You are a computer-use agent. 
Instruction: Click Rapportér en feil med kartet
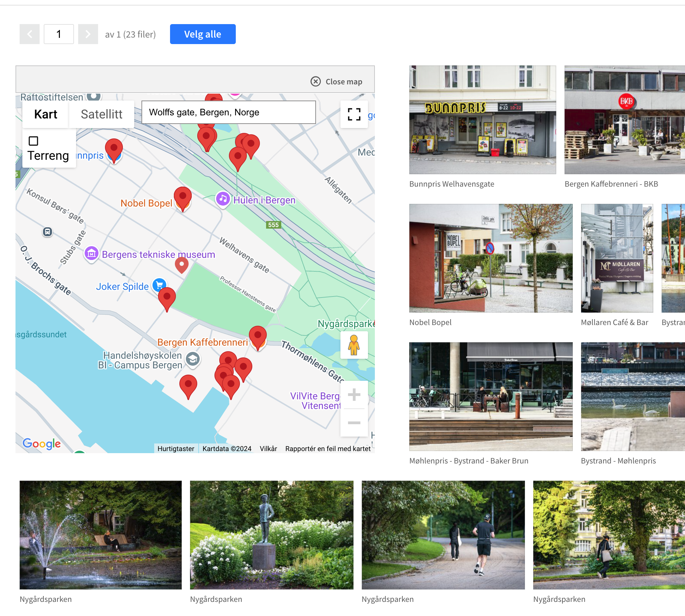(328, 449)
